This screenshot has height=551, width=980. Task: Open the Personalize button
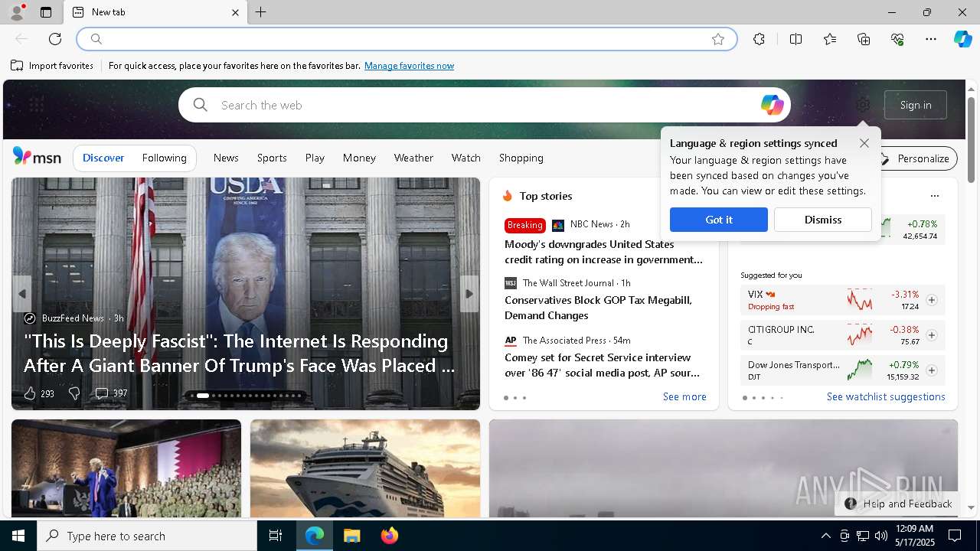[x=916, y=158]
